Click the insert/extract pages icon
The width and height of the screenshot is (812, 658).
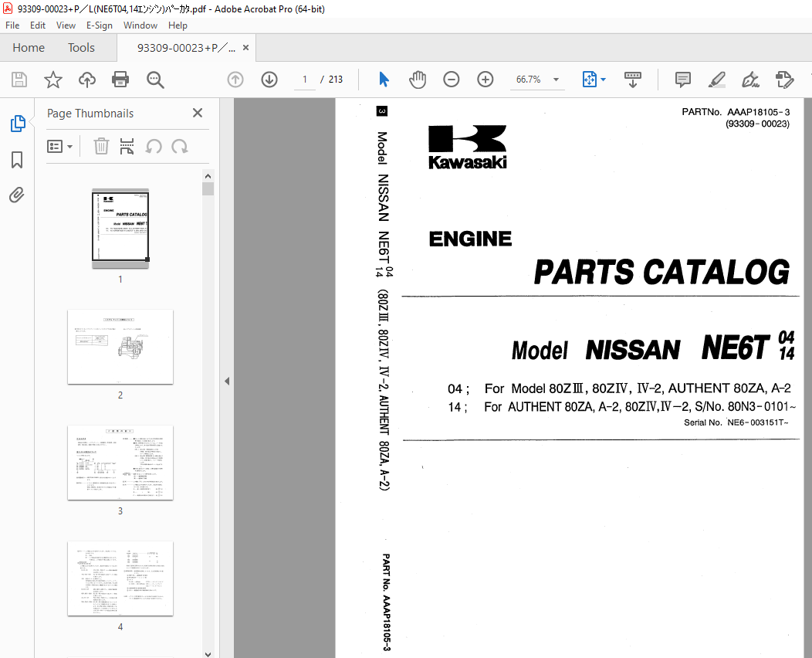click(127, 147)
